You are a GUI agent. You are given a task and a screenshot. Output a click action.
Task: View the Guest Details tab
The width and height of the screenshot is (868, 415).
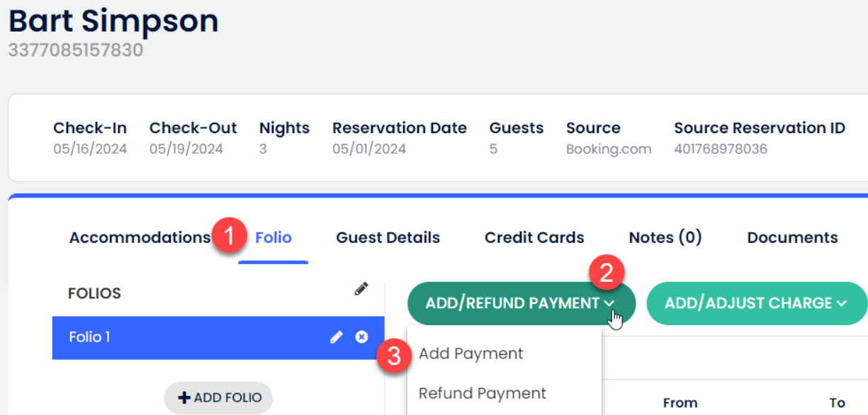tap(388, 237)
